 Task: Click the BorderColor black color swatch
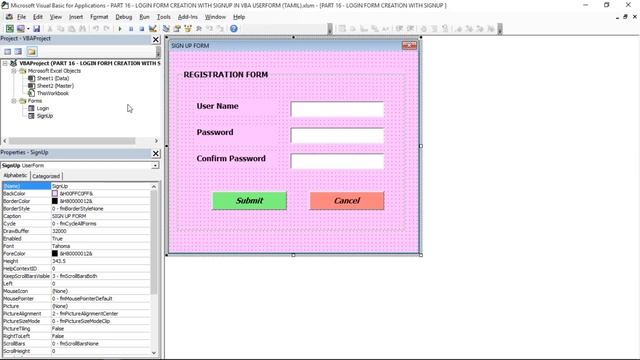55,201
